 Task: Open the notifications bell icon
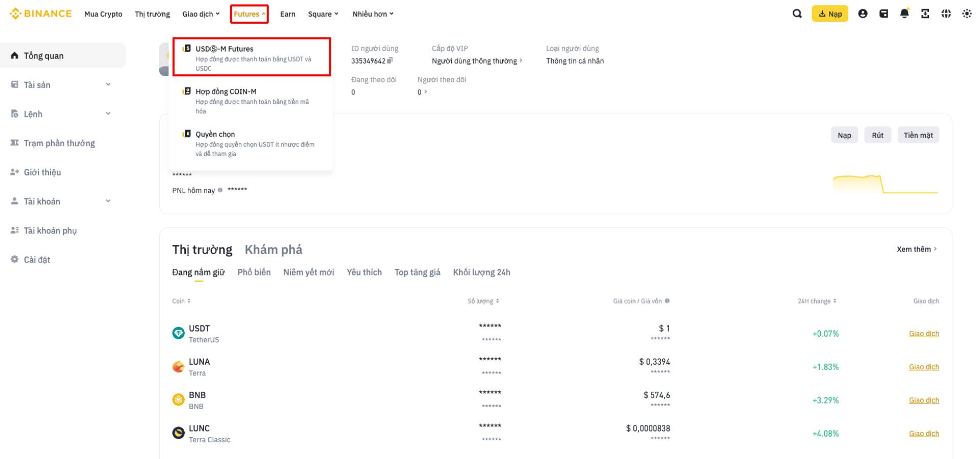tap(904, 14)
